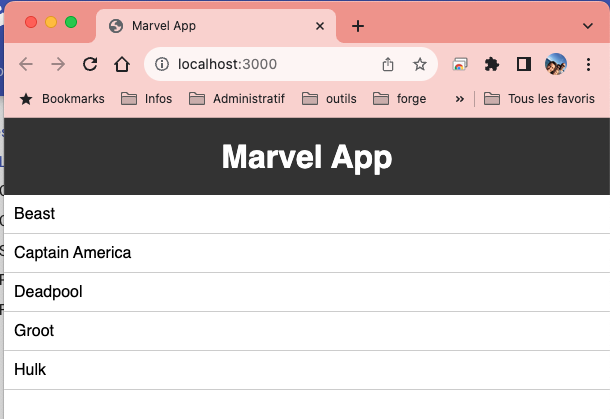Bookmark this page with star icon
The image size is (610, 419).
419,64
